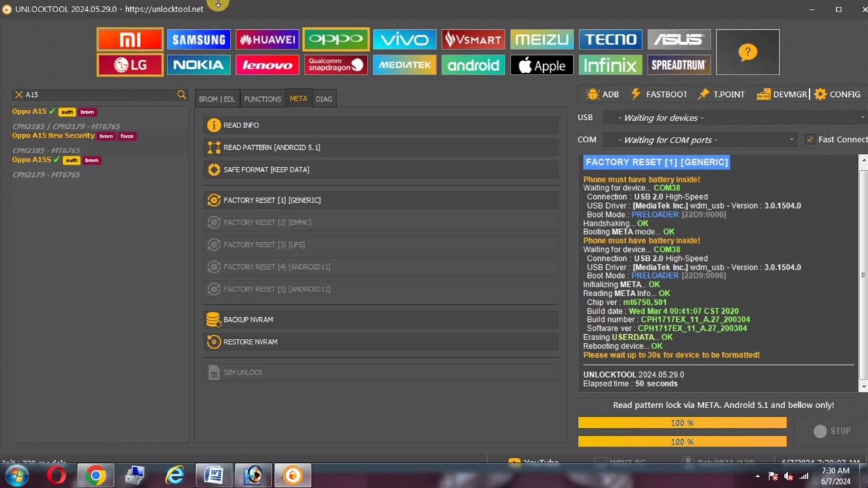This screenshot has width=868, height=488.
Task: Click the search magnifier icon
Action: 181,95
